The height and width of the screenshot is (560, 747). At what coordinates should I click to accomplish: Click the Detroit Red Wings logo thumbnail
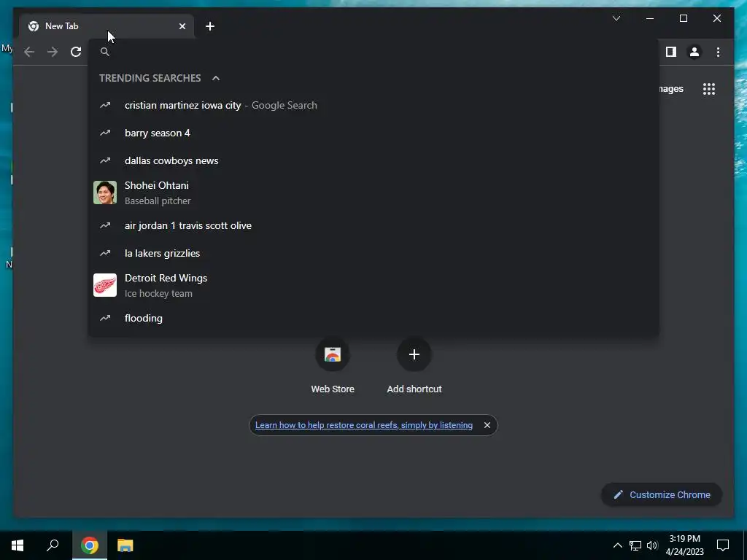tap(105, 285)
